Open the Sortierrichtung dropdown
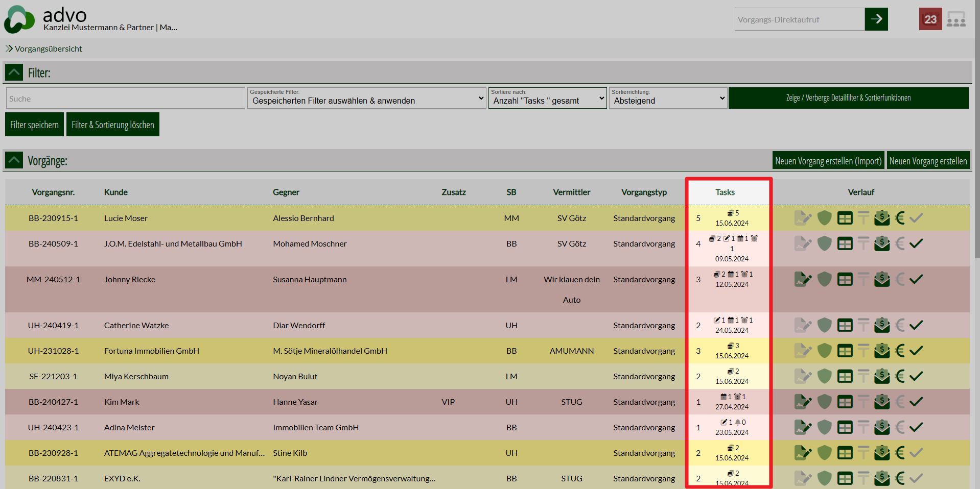980x489 pixels. tap(668, 98)
